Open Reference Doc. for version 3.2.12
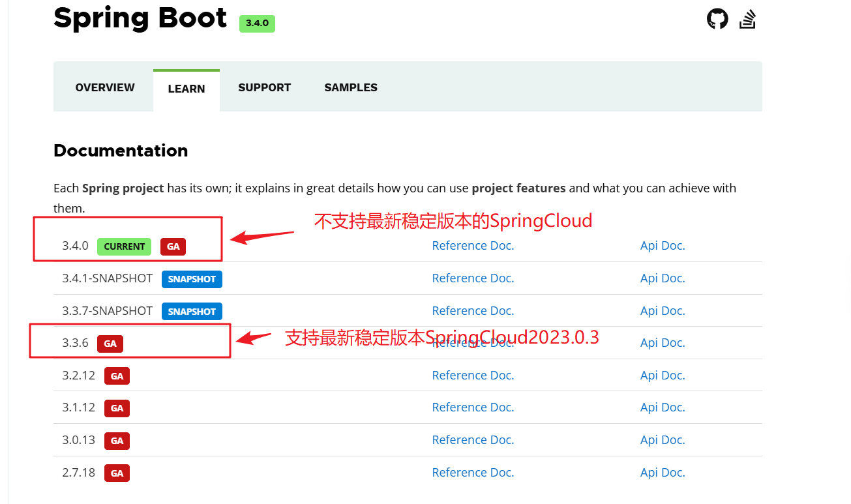 pyautogui.click(x=473, y=376)
